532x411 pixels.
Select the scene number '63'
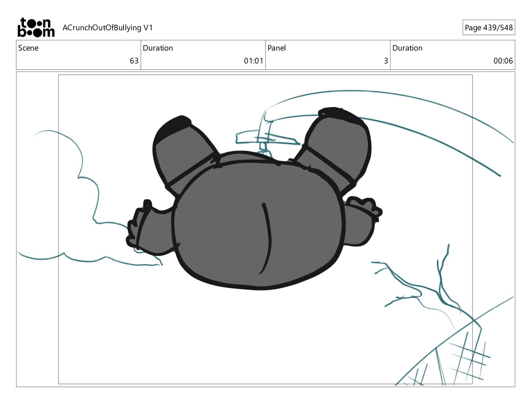tap(134, 61)
